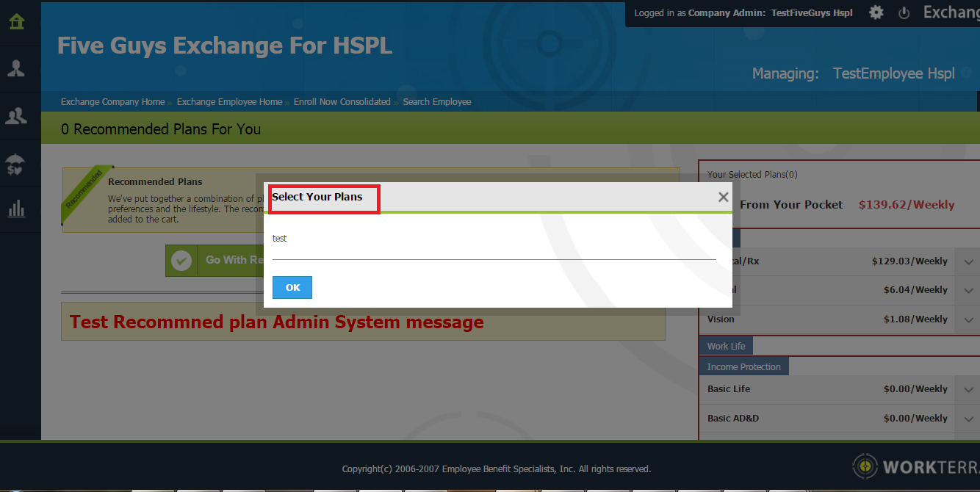The image size is (980, 492).
Task: Click the $139.62/Weekly out-of-pocket amount
Action: point(907,205)
